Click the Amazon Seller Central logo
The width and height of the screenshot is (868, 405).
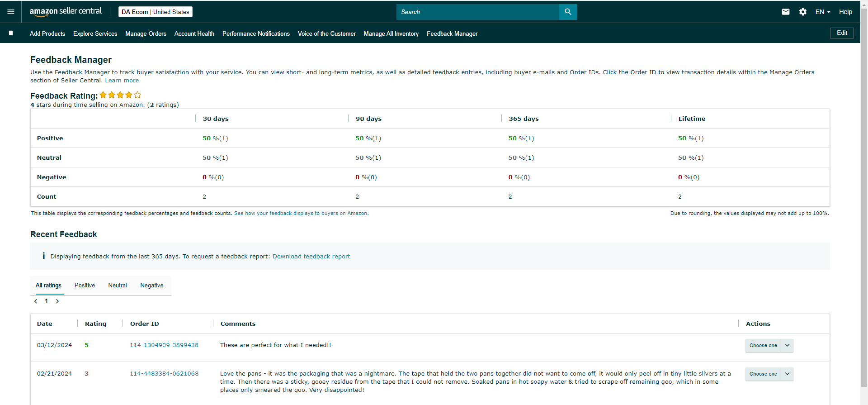(x=66, y=12)
